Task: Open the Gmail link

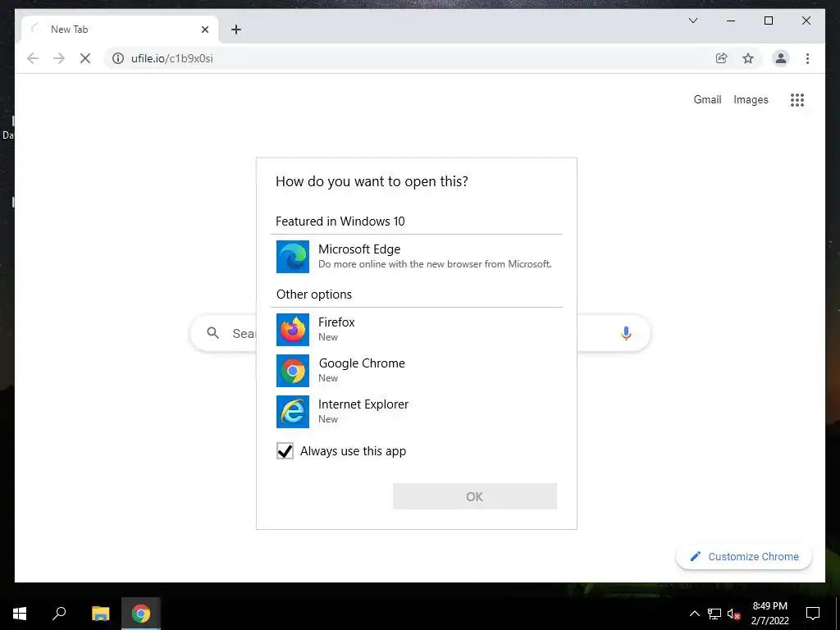Action: click(707, 99)
